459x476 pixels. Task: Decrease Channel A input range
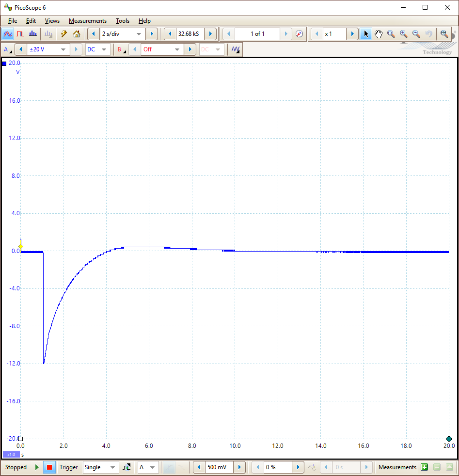tap(21, 49)
